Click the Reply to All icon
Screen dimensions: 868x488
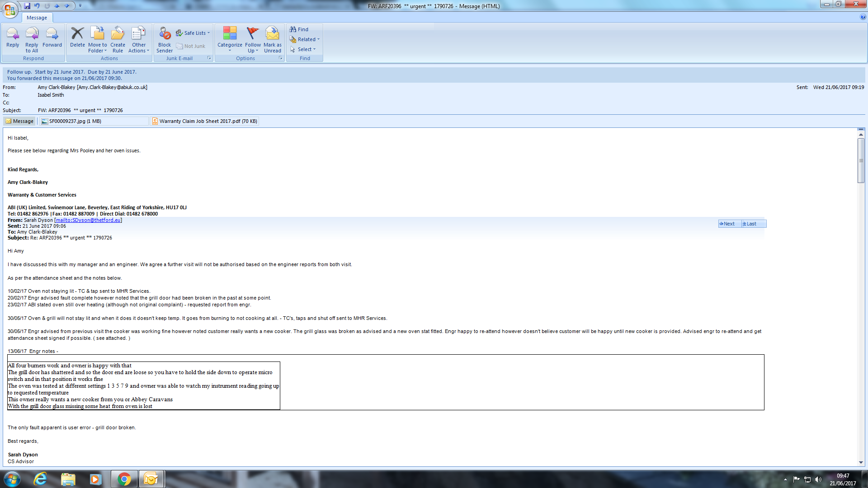pyautogui.click(x=32, y=38)
